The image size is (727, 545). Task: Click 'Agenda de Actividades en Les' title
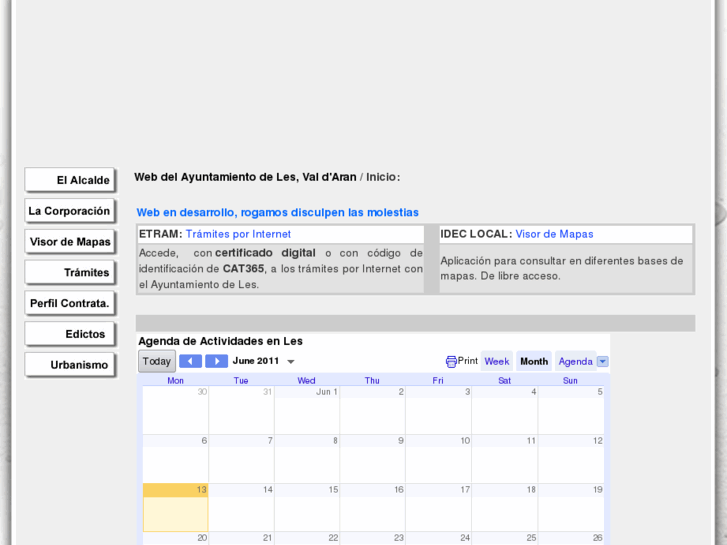click(220, 341)
